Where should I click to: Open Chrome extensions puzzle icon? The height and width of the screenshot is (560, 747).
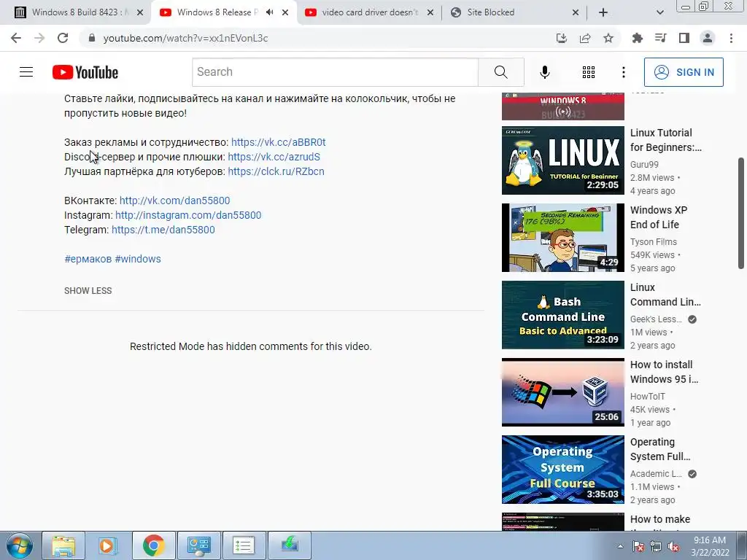(x=637, y=38)
